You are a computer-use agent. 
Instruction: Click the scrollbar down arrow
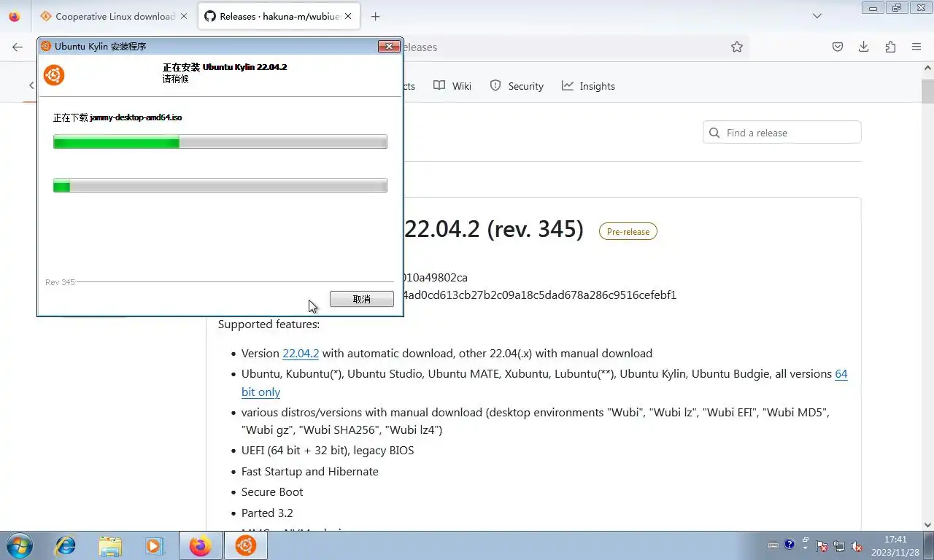pos(928,525)
